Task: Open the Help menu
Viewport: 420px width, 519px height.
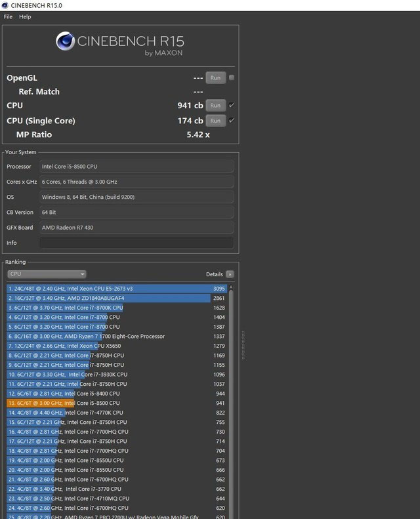Action: pyautogui.click(x=25, y=16)
